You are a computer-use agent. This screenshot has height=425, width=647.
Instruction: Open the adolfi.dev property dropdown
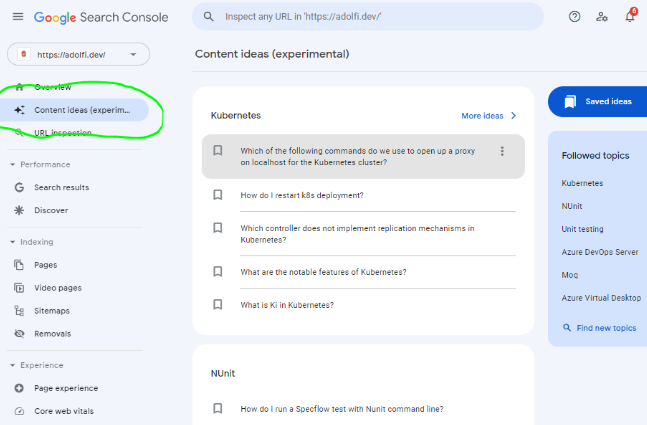click(78, 54)
